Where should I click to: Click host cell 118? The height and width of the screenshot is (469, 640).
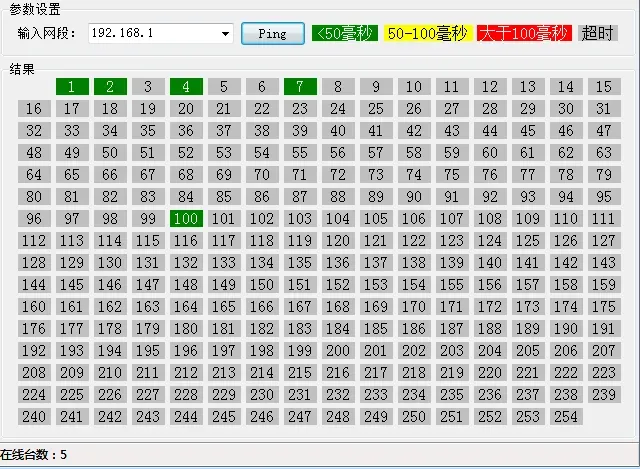pyautogui.click(x=262, y=241)
